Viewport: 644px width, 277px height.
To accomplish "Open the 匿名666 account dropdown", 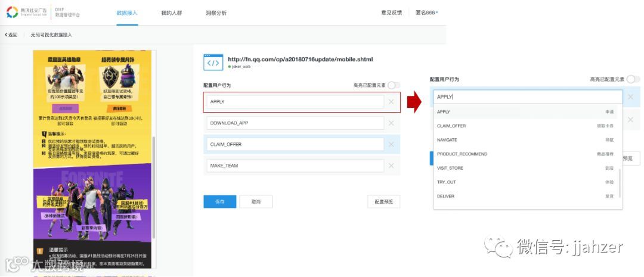I will pyautogui.click(x=427, y=13).
